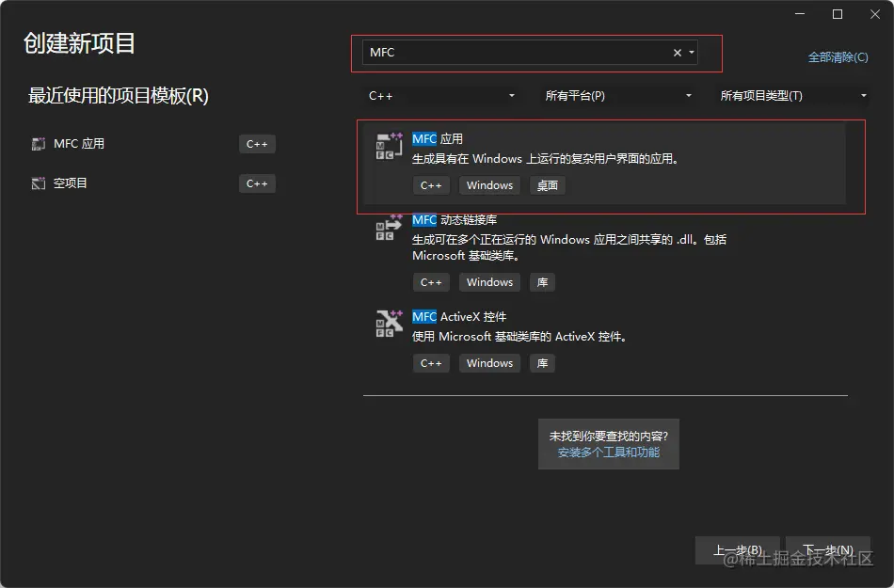Close the 创建新项目 dialog
Viewport: 894px width, 588px height.
pyautogui.click(x=875, y=14)
